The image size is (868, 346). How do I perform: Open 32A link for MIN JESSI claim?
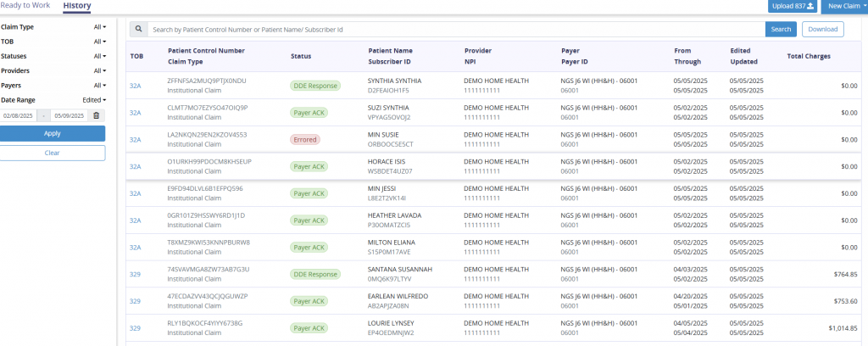[136, 193]
